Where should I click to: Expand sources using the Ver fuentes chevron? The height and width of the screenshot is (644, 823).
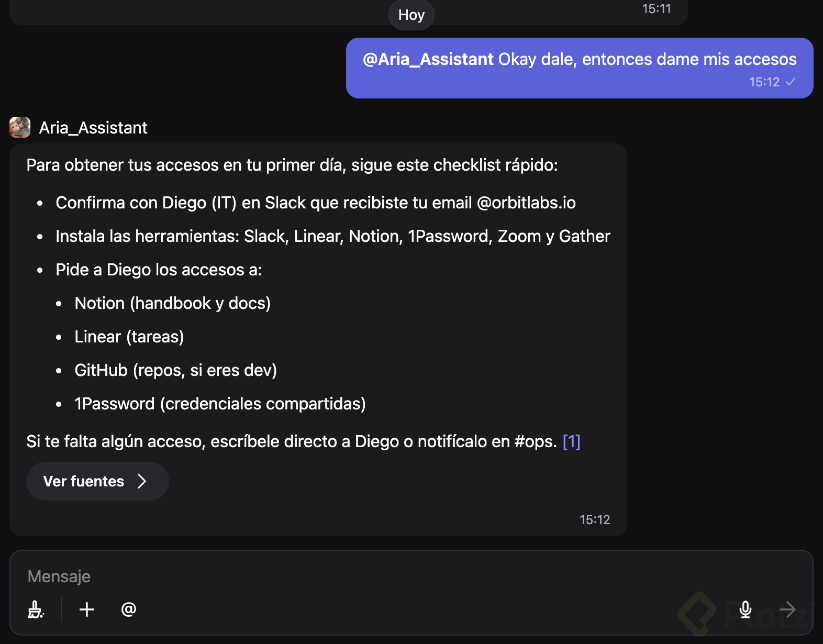pyautogui.click(x=142, y=481)
